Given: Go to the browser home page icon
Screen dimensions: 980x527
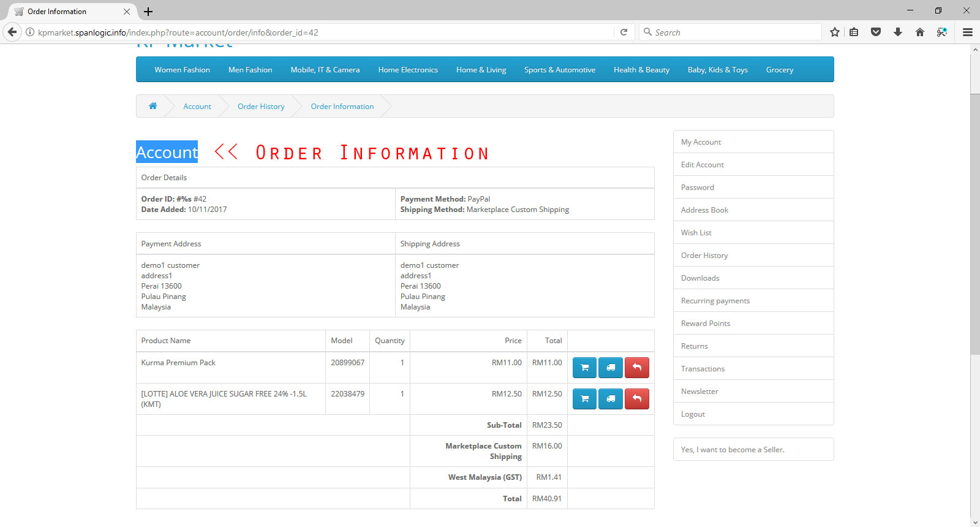Looking at the screenshot, I should pyautogui.click(x=920, y=32).
